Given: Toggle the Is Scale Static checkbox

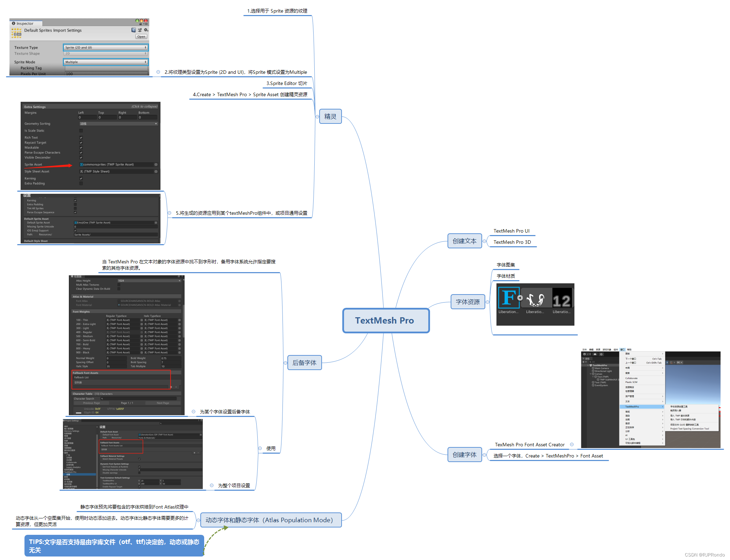Looking at the screenshot, I should 81,131.
